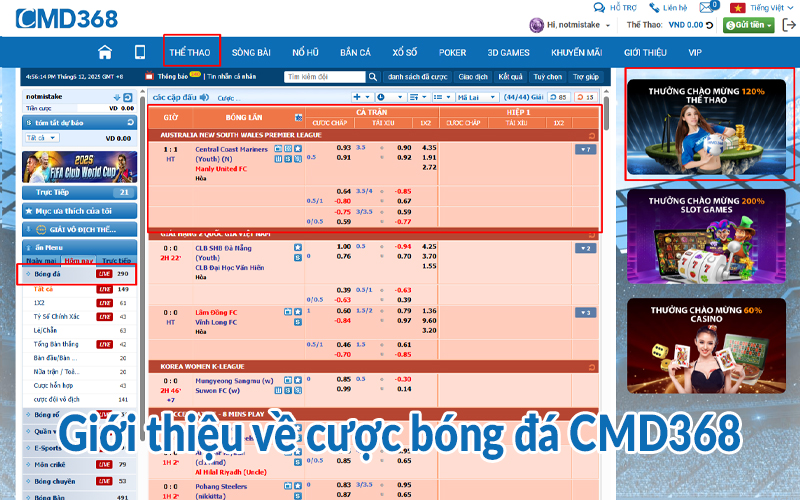Open the list view dropdown
800x500 pixels.
pos(442,97)
